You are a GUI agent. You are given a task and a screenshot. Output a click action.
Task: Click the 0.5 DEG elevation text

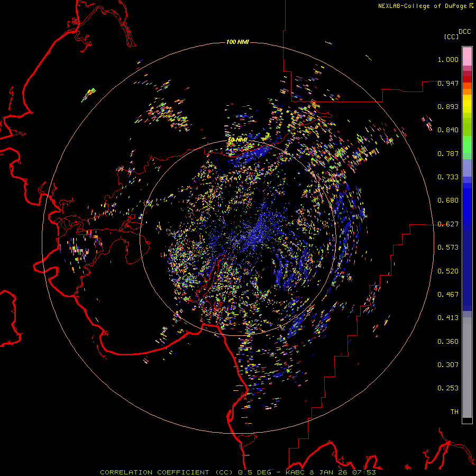coord(254,472)
